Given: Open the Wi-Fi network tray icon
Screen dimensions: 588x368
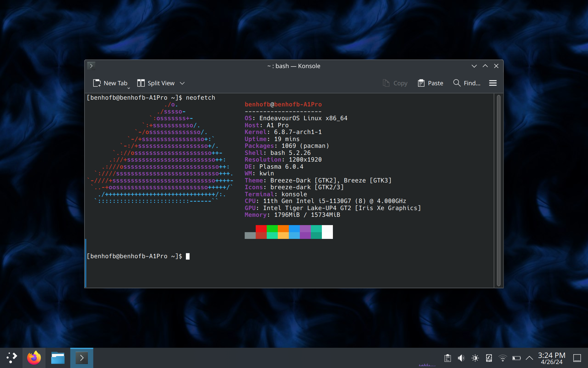Looking at the screenshot, I should tap(503, 358).
